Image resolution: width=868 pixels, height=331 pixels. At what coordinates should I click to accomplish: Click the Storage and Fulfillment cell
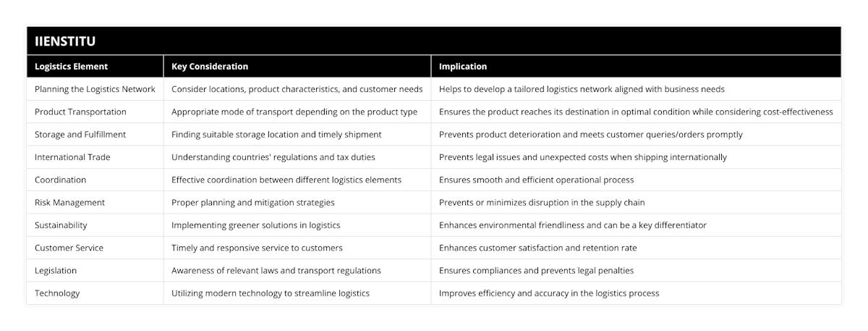[80, 135]
